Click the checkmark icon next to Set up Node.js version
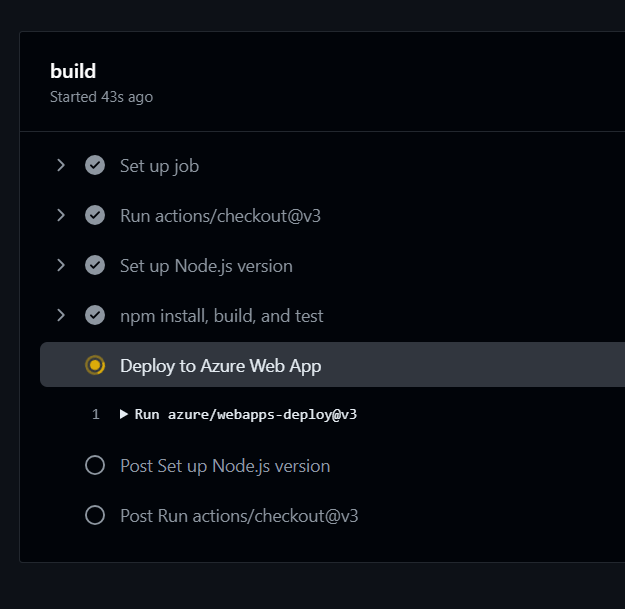The image size is (625, 609). pyautogui.click(x=95, y=265)
